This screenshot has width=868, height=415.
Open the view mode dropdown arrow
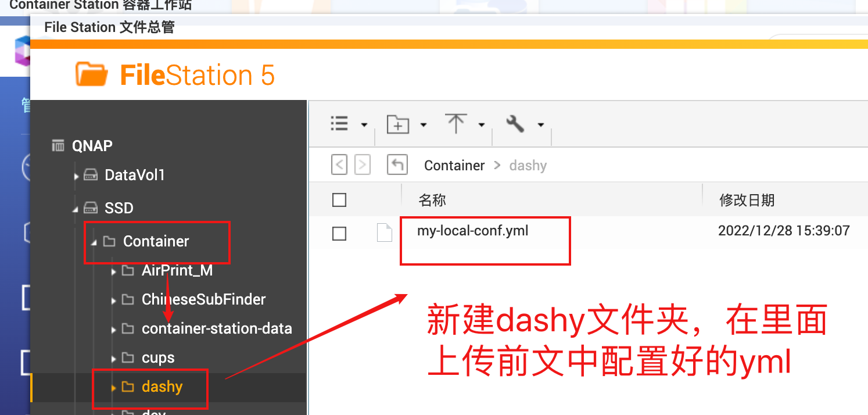(364, 124)
